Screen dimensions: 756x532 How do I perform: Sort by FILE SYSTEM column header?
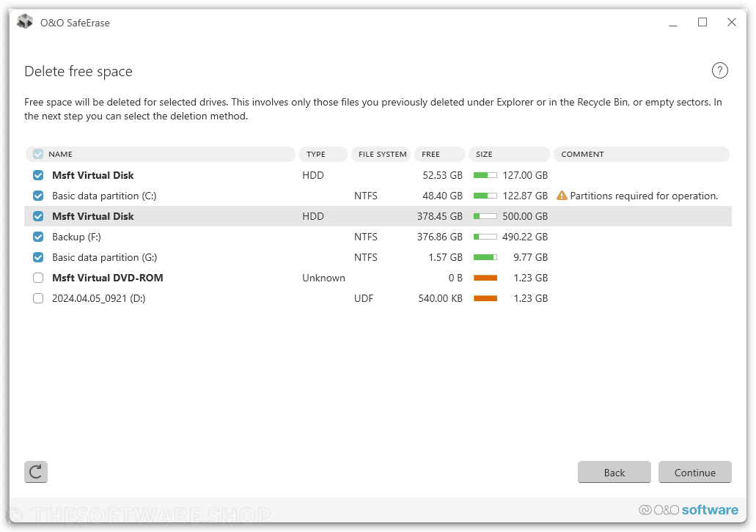[381, 154]
